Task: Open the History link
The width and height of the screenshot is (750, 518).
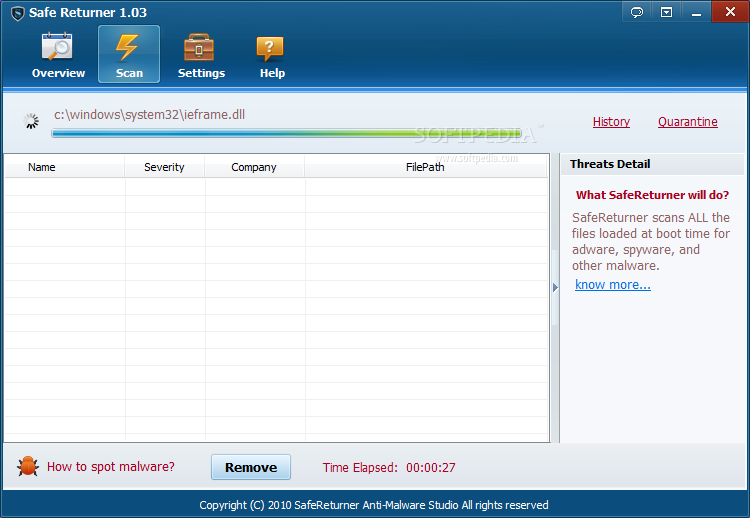Action: point(611,121)
